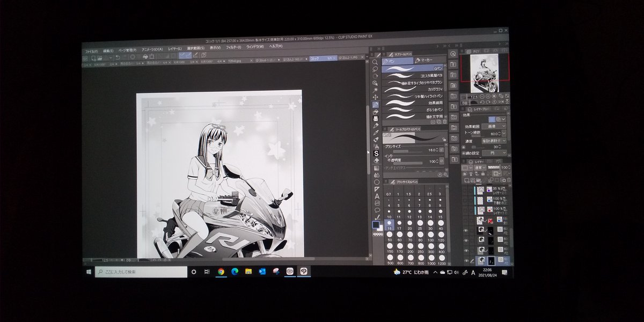Select the Zoom magnifier tool
Viewport: 644px width, 322px height.
click(x=375, y=62)
